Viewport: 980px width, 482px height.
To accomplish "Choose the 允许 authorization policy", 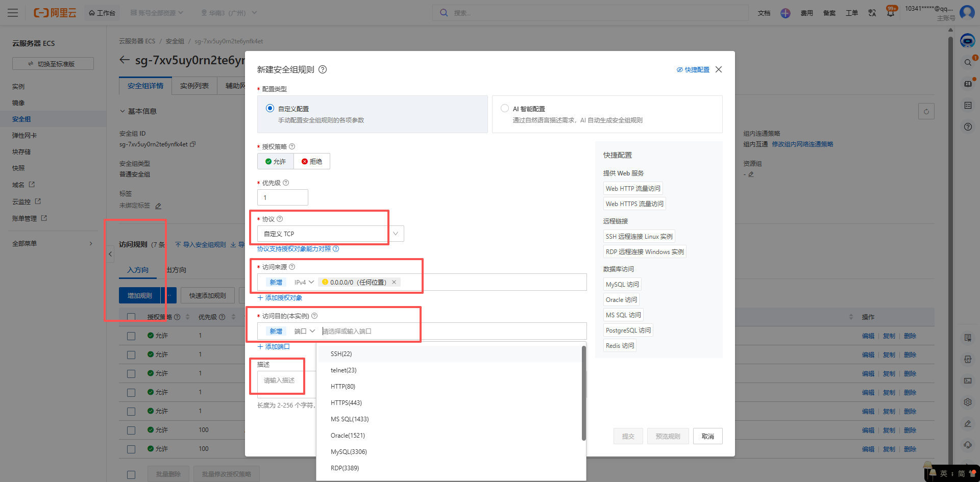I will pos(276,161).
